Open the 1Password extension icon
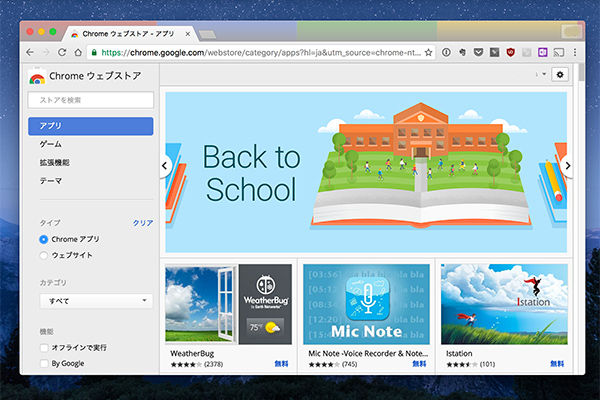The width and height of the screenshot is (600, 400). coord(446,52)
